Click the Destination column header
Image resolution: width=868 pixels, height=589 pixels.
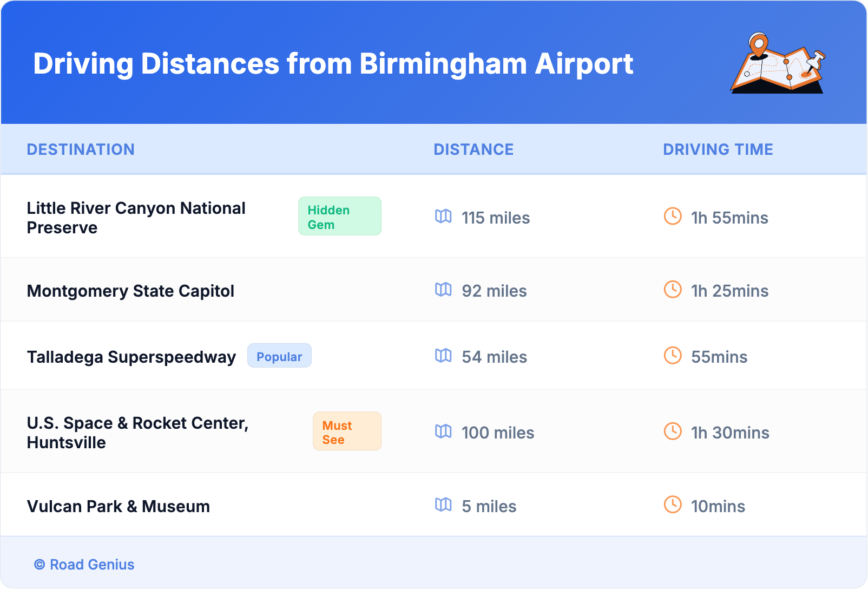(81, 149)
